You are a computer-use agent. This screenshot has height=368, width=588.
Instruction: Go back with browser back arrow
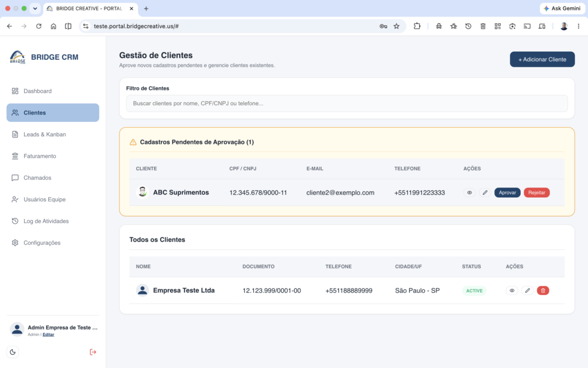click(9, 26)
